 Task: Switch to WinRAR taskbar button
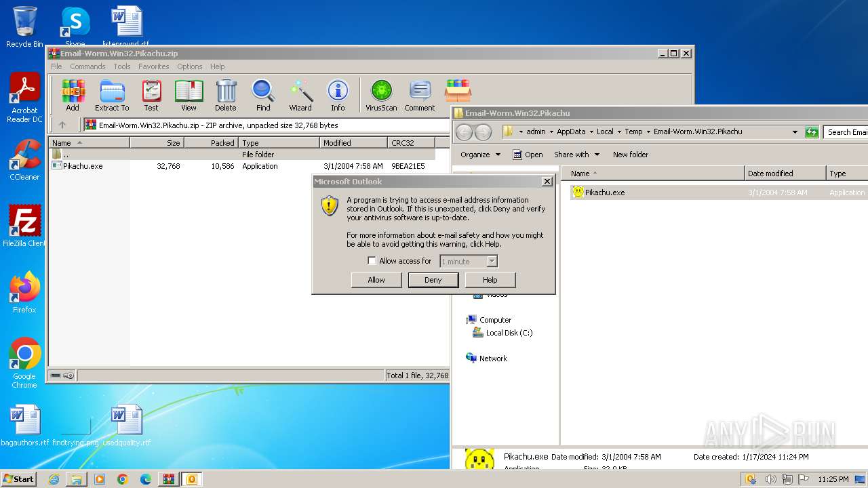pos(168,479)
